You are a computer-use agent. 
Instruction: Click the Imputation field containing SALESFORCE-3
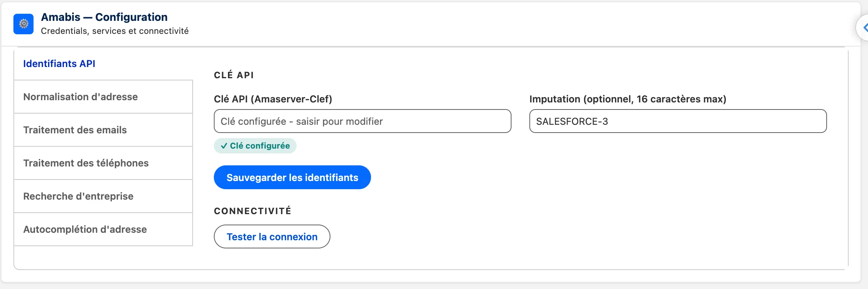pyautogui.click(x=678, y=121)
